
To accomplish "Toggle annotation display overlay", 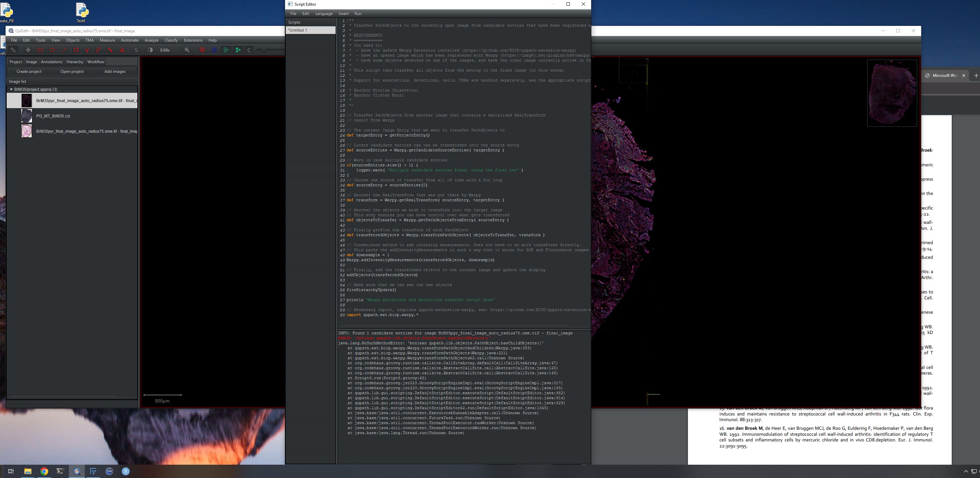I will [202, 50].
